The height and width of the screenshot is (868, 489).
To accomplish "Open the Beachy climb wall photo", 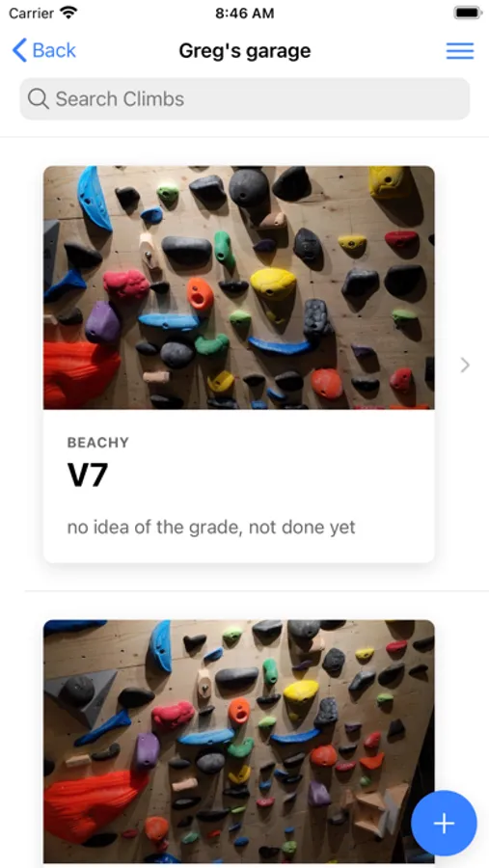I will tap(238, 287).
